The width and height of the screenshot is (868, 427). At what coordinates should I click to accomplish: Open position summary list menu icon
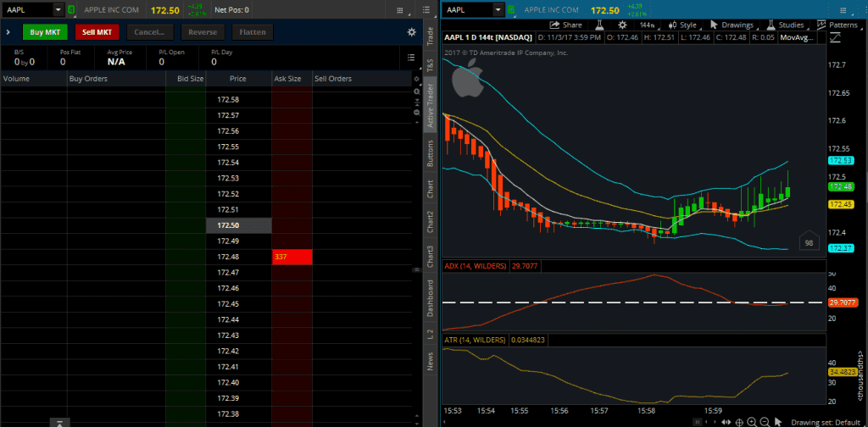(x=411, y=58)
